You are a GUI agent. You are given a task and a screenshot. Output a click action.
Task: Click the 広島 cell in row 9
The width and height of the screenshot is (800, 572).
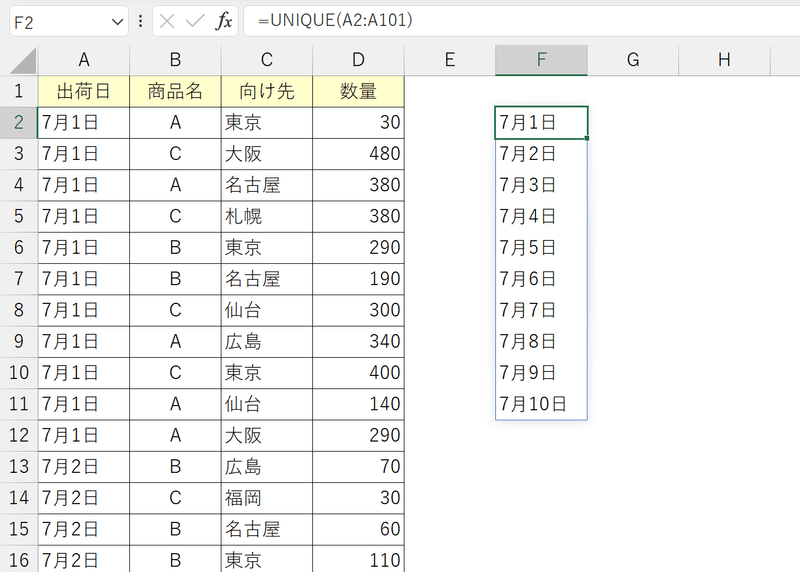[267, 341]
